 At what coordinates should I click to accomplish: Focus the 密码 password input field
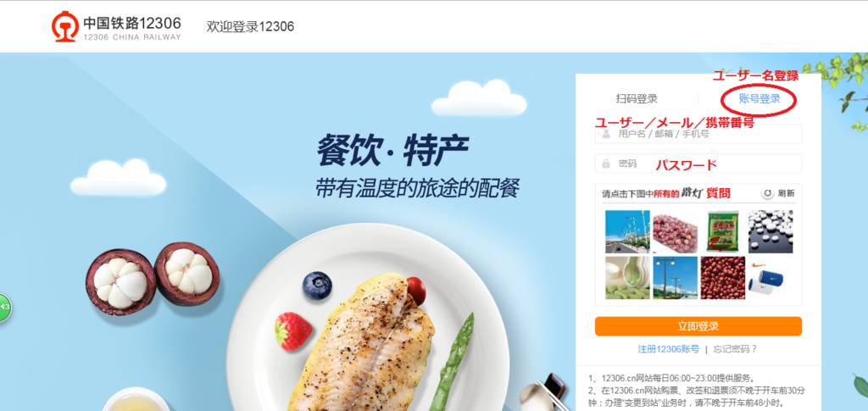click(698, 164)
